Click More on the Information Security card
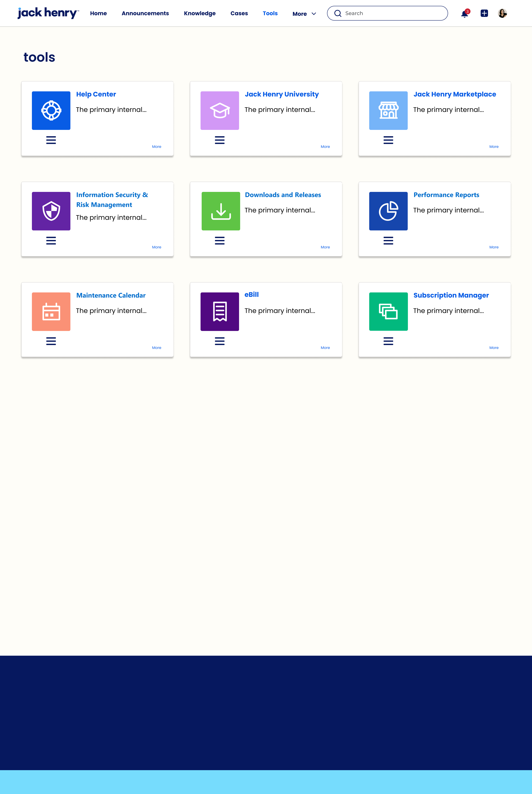532x794 pixels. point(156,247)
